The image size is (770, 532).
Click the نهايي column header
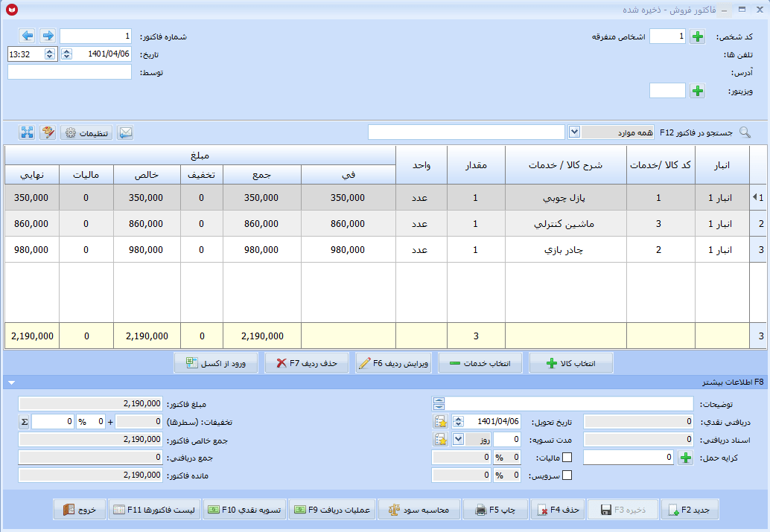tap(32, 175)
